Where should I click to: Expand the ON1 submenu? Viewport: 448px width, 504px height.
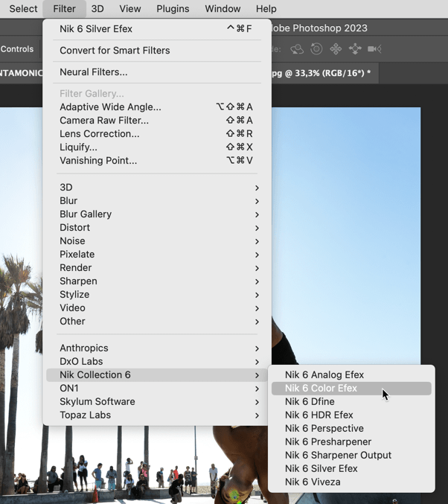(x=157, y=389)
